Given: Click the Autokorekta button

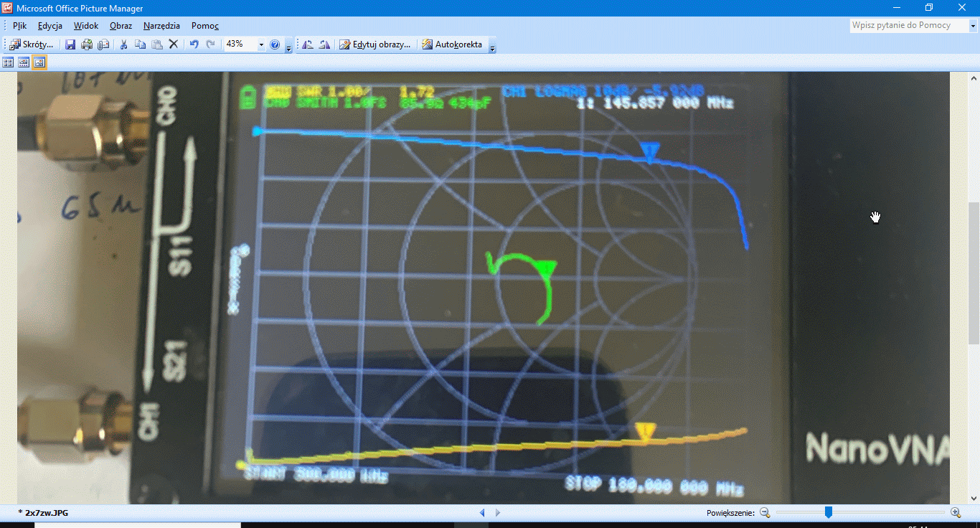Looking at the screenshot, I should pyautogui.click(x=452, y=44).
